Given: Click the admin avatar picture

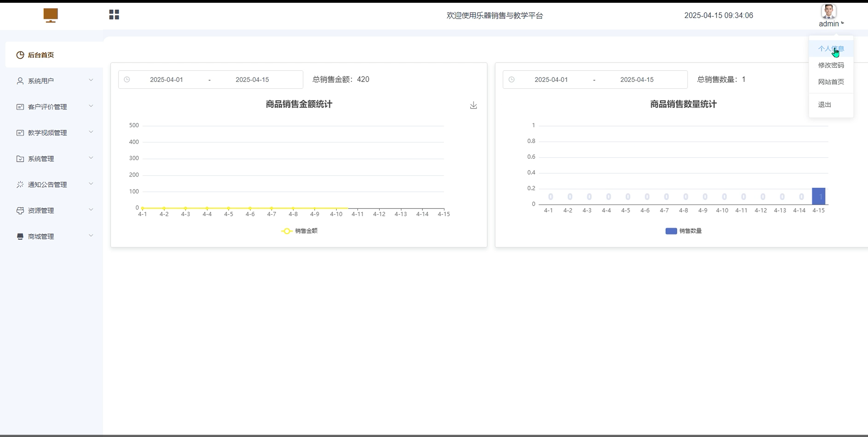Looking at the screenshot, I should pyautogui.click(x=828, y=11).
